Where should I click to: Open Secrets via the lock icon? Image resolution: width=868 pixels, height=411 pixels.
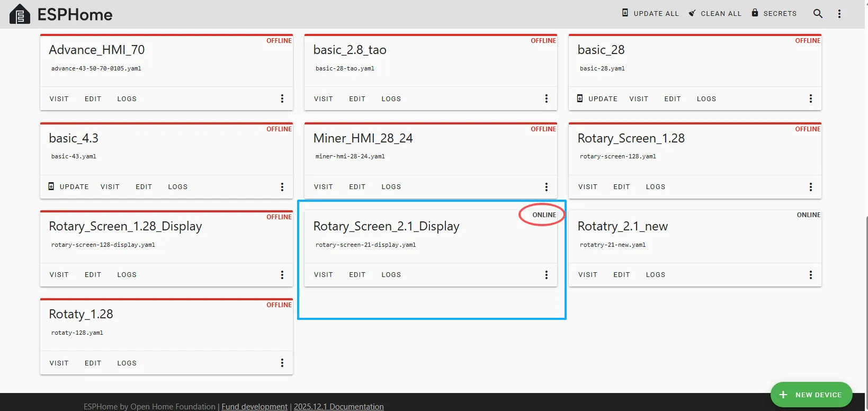coord(755,13)
